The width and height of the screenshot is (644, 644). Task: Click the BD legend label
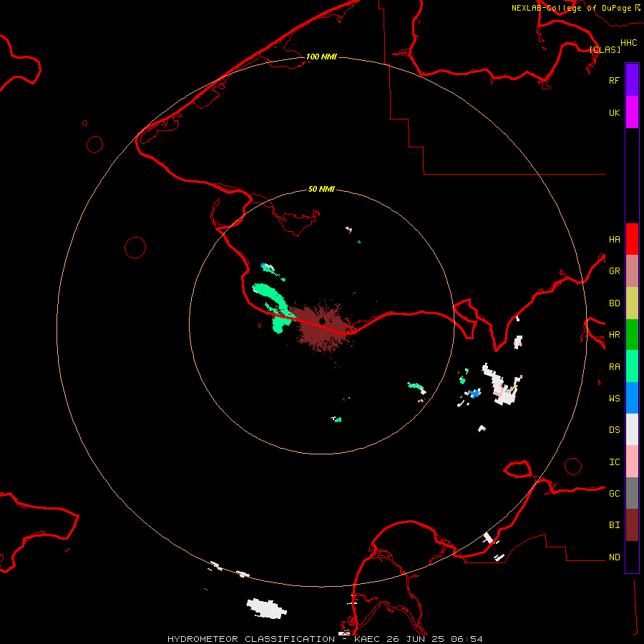click(614, 303)
